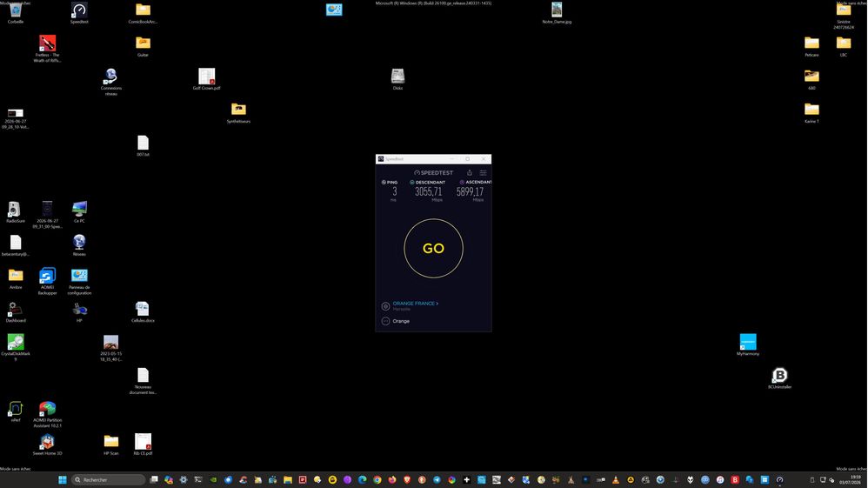Viewport: 868px width, 488px height.
Task: Click the Rechercher taskbar search box
Action: click(x=108, y=479)
